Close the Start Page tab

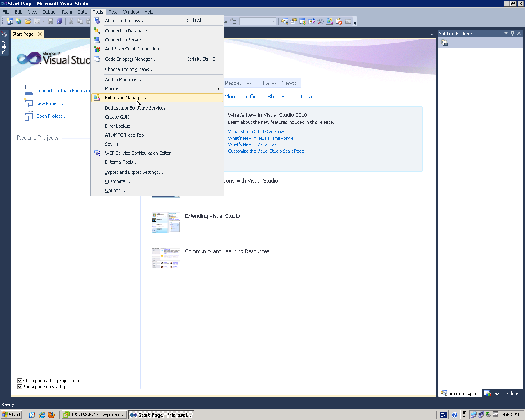[40, 34]
